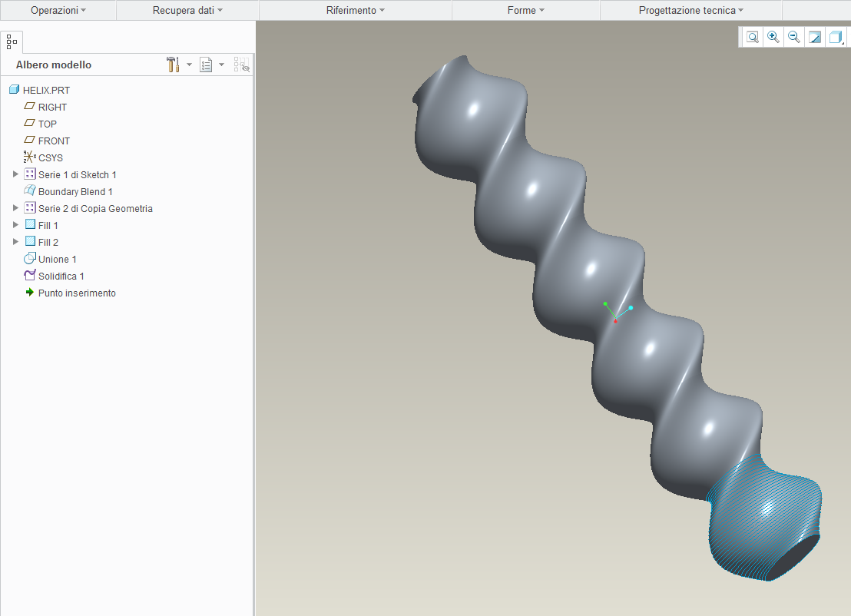Open dropdown arrow beside the hammer icon

pyautogui.click(x=190, y=65)
